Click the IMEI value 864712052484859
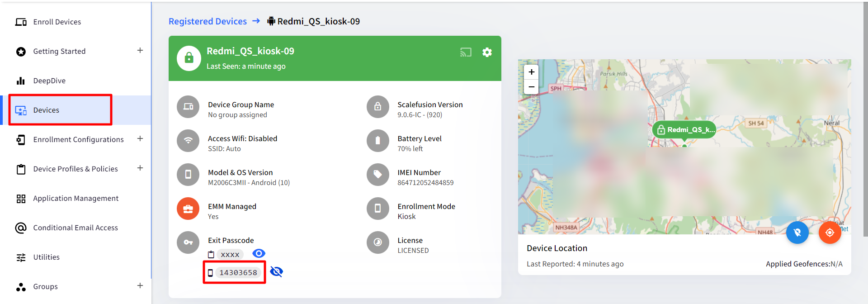This screenshot has height=304, width=868. pyautogui.click(x=425, y=183)
